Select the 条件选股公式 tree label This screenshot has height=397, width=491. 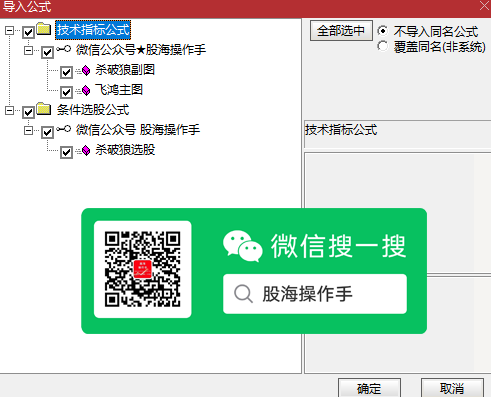tap(93, 110)
